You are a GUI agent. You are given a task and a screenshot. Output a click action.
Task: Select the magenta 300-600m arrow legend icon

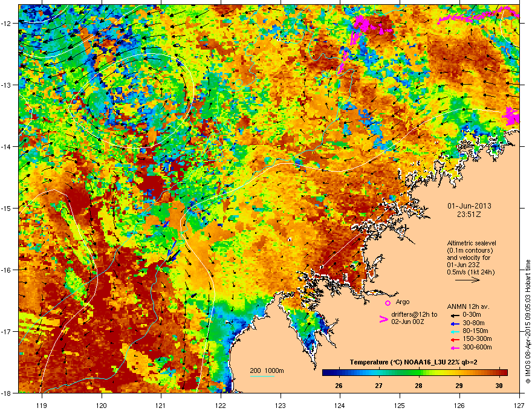click(455, 348)
